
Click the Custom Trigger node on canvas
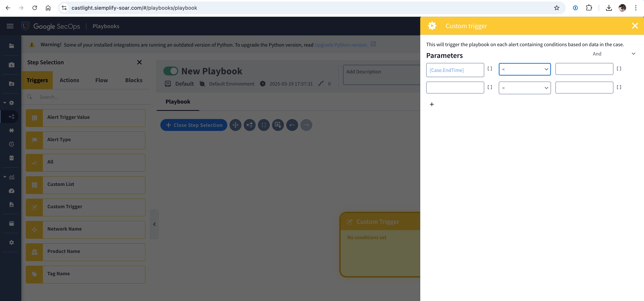point(380,245)
